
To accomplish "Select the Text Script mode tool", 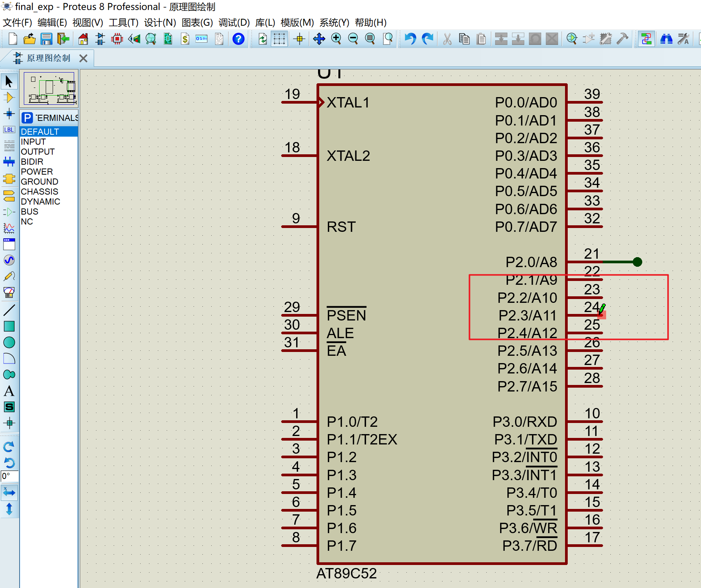I will point(9,146).
